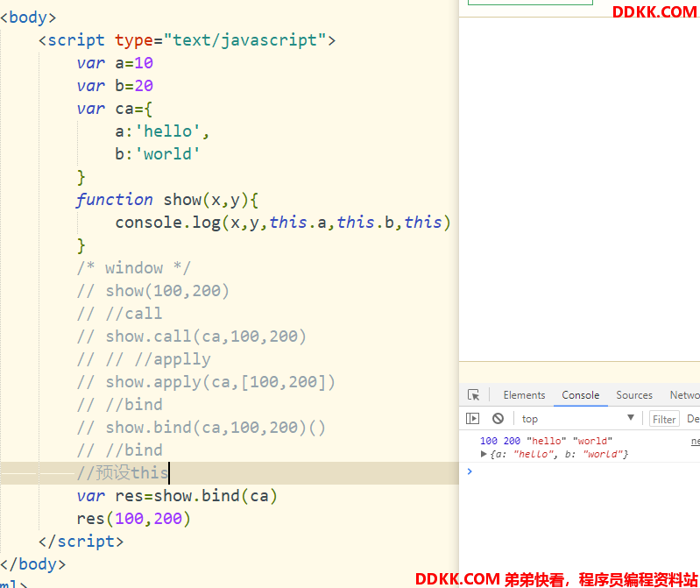Click the console input prompt arrow
This screenshot has height=588, width=700.
click(x=470, y=471)
